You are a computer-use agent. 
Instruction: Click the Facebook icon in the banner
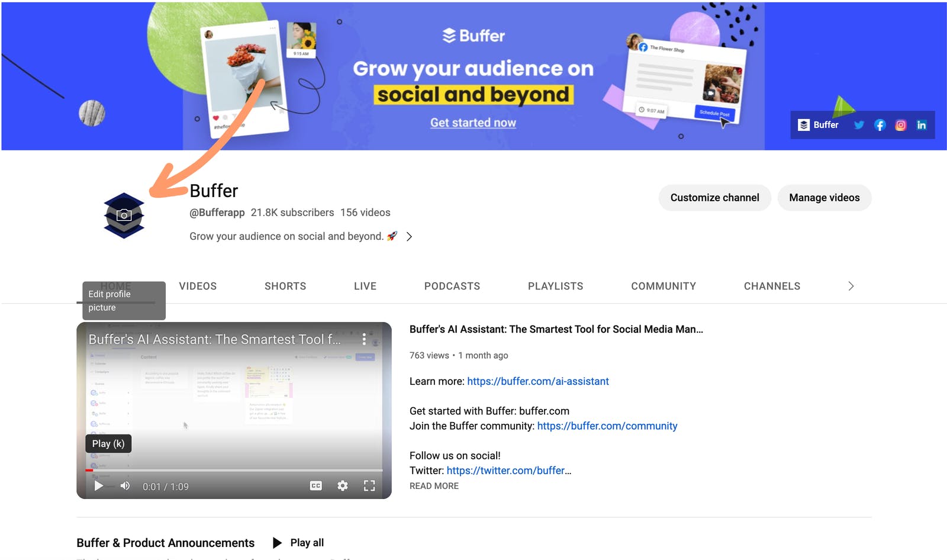click(880, 125)
